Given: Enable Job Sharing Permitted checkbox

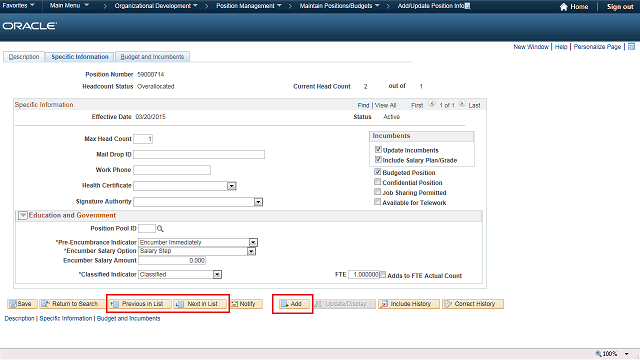Looking at the screenshot, I should (x=378, y=192).
